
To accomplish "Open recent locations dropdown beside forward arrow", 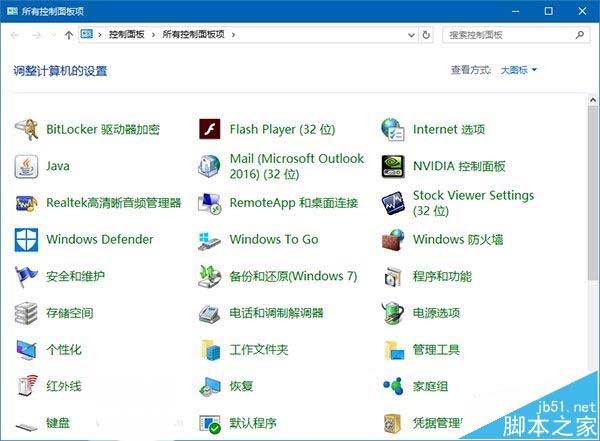I will click(x=53, y=35).
